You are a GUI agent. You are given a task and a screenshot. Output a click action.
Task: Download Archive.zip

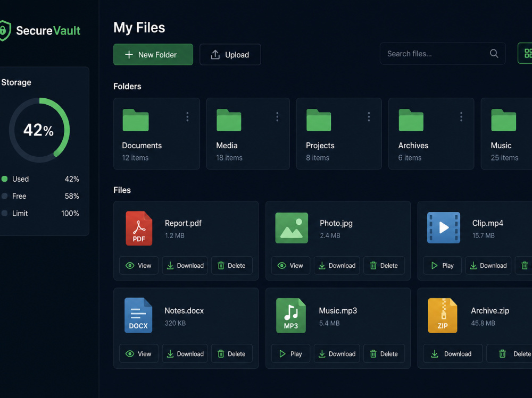coord(453,353)
